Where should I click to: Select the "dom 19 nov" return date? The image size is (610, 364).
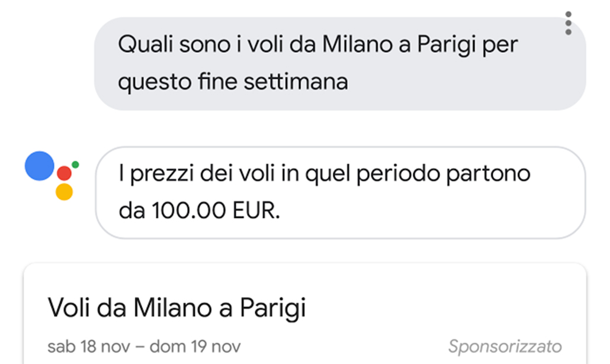(194, 346)
